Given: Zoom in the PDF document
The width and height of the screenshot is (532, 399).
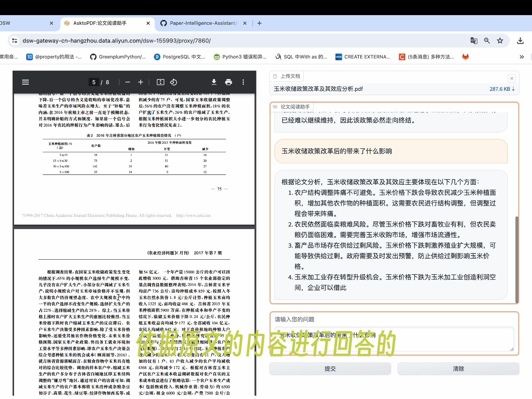Looking at the screenshot, I should [141, 82].
